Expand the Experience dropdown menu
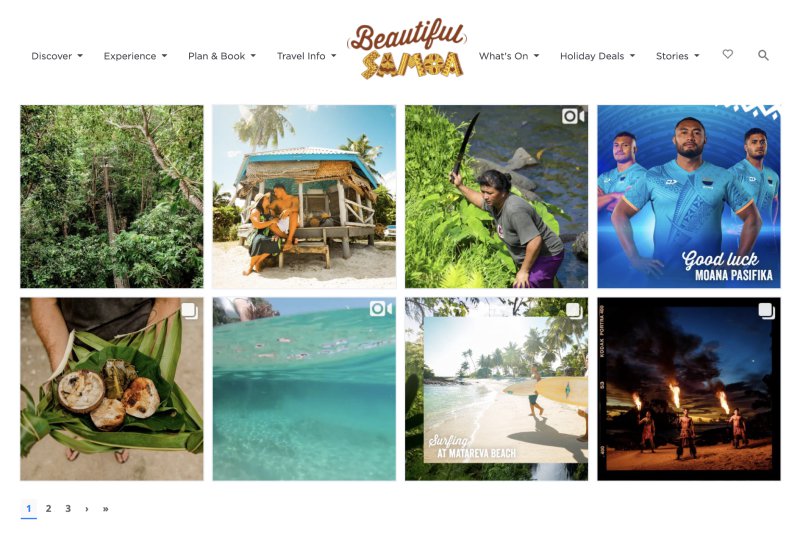Viewport: 800px width, 537px height. 135,56
